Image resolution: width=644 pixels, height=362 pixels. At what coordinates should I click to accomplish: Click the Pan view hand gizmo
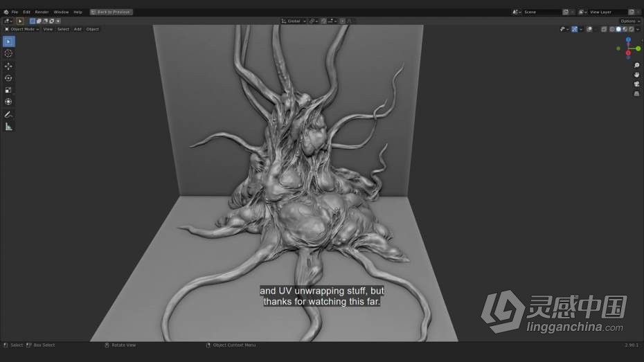pyautogui.click(x=636, y=75)
